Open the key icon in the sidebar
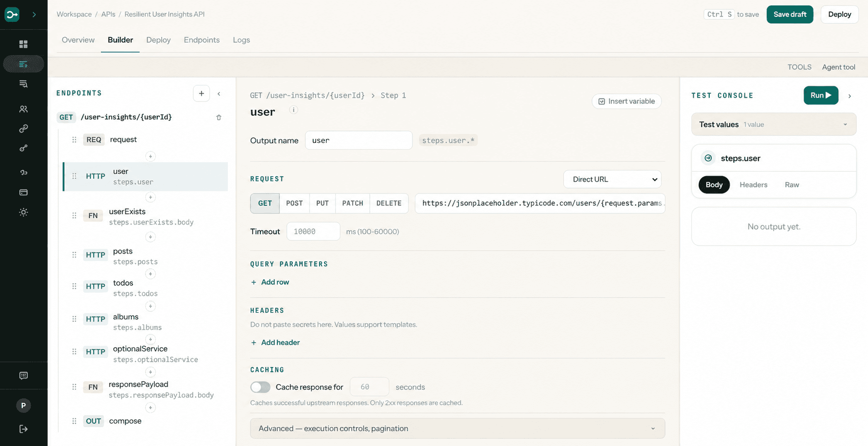 tap(23, 148)
